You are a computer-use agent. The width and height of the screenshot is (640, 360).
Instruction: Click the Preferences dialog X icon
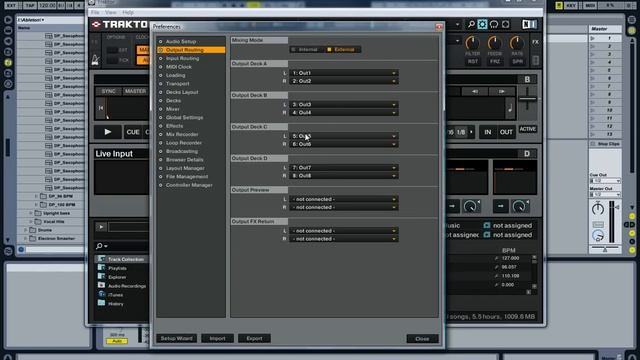tap(439, 27)
